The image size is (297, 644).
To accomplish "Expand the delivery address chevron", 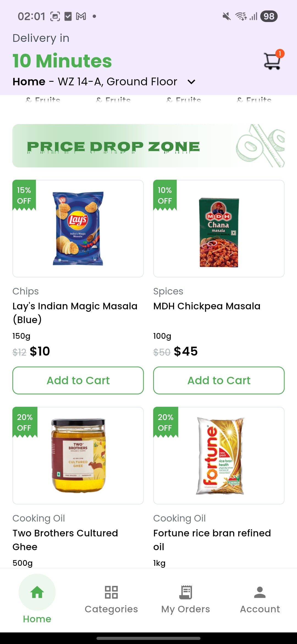I will tap(191, 82).
